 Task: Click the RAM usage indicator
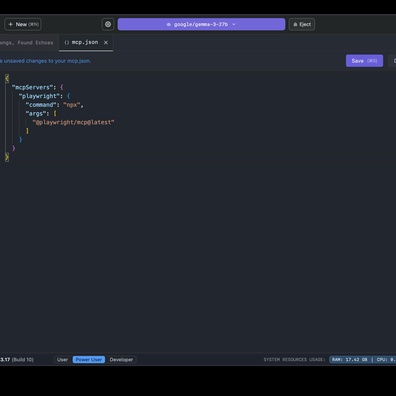350,360
